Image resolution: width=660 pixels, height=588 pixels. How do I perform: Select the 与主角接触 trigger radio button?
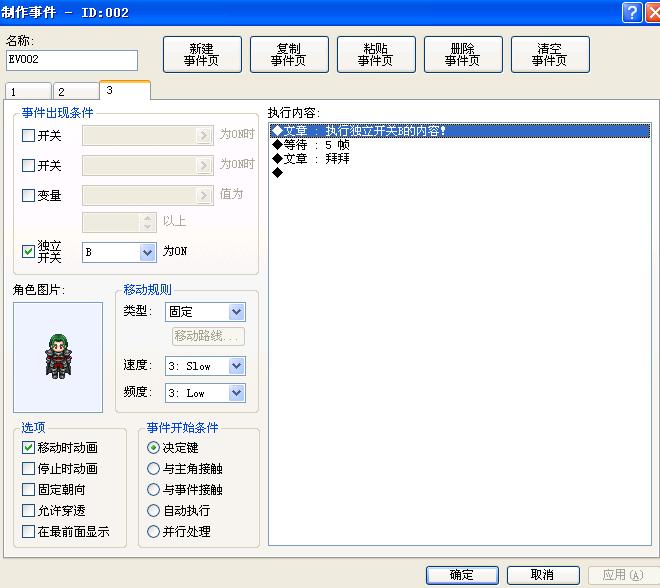153,468
